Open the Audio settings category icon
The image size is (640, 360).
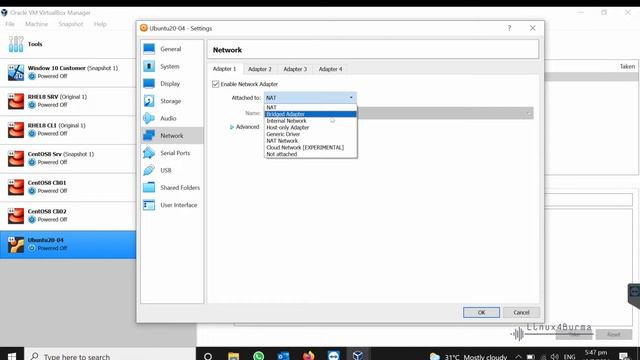coord(149,118)
